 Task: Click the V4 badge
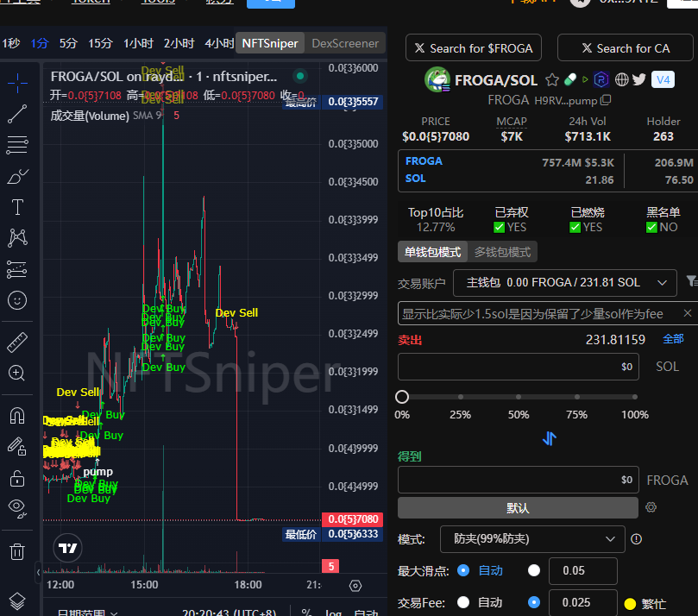pos(663,79)
